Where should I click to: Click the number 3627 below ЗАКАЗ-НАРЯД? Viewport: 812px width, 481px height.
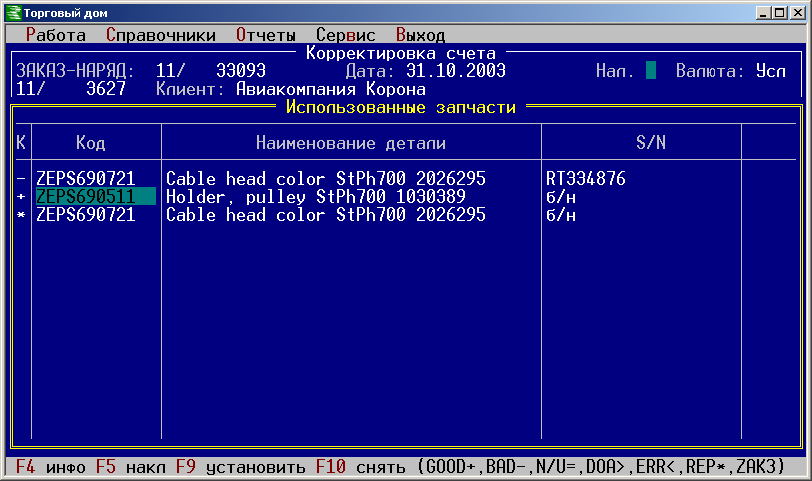pyautogui.click(x=106, y=89)
